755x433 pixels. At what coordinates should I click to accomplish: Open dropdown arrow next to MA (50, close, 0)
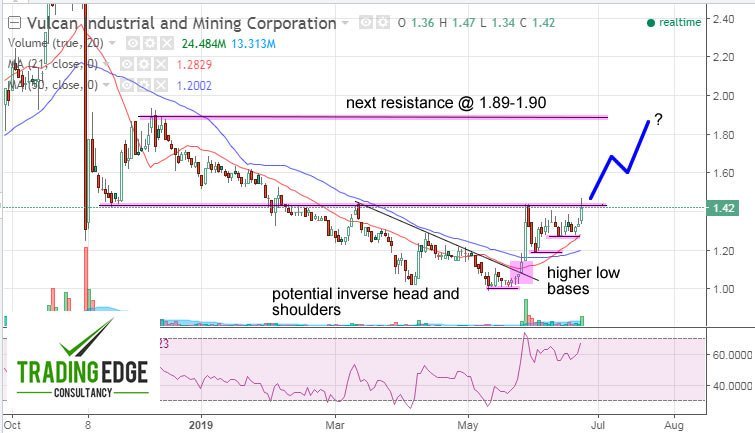click(106, 85)
